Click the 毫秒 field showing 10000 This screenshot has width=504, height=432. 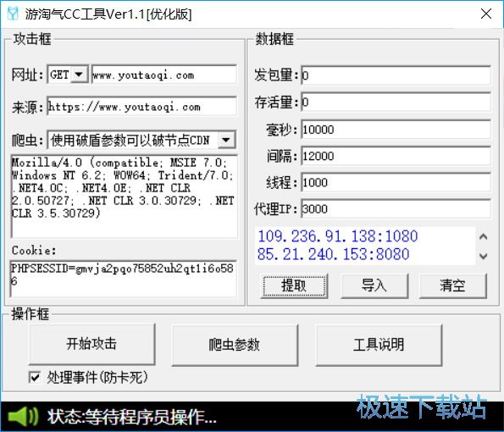(x=396, y=130)
